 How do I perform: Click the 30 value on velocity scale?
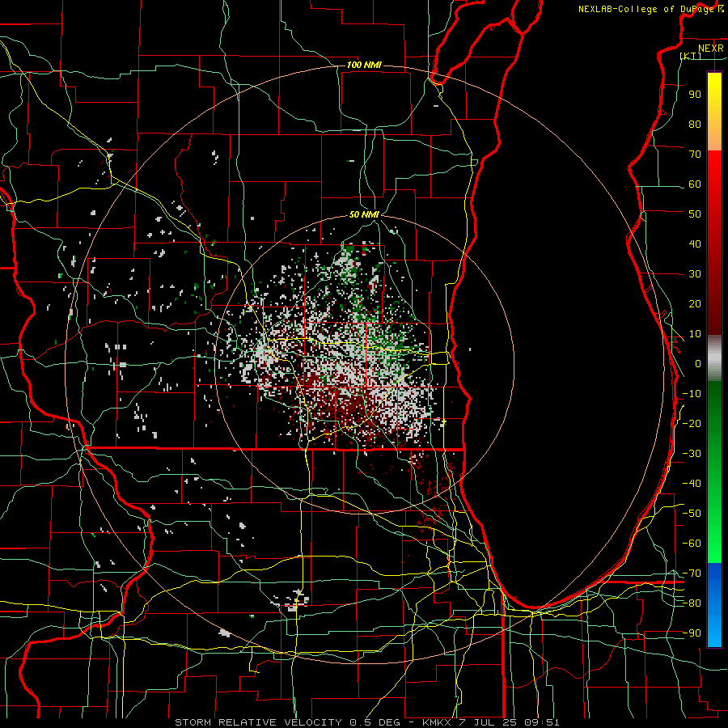(x=695, y=274)
